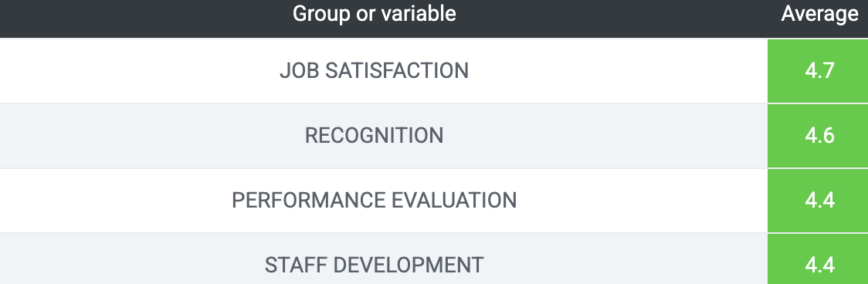Click the word EVALUATION
The height and width of the screenshot is (284, 868).
click(455, 201)
